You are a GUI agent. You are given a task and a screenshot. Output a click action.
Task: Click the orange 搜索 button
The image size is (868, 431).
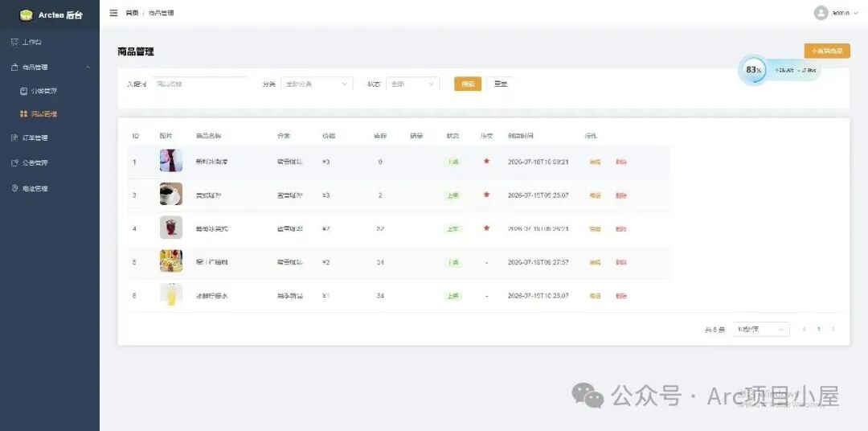pos(468,84)
